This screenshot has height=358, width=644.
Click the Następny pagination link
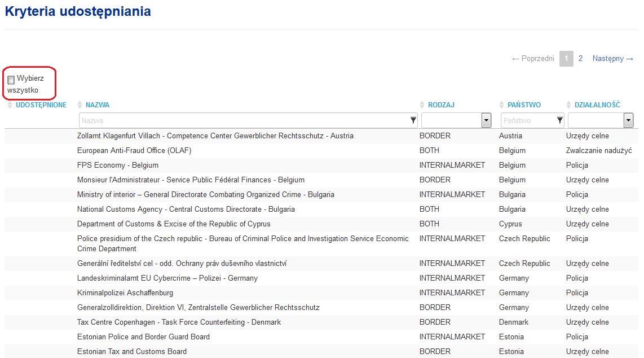[612, 58]
